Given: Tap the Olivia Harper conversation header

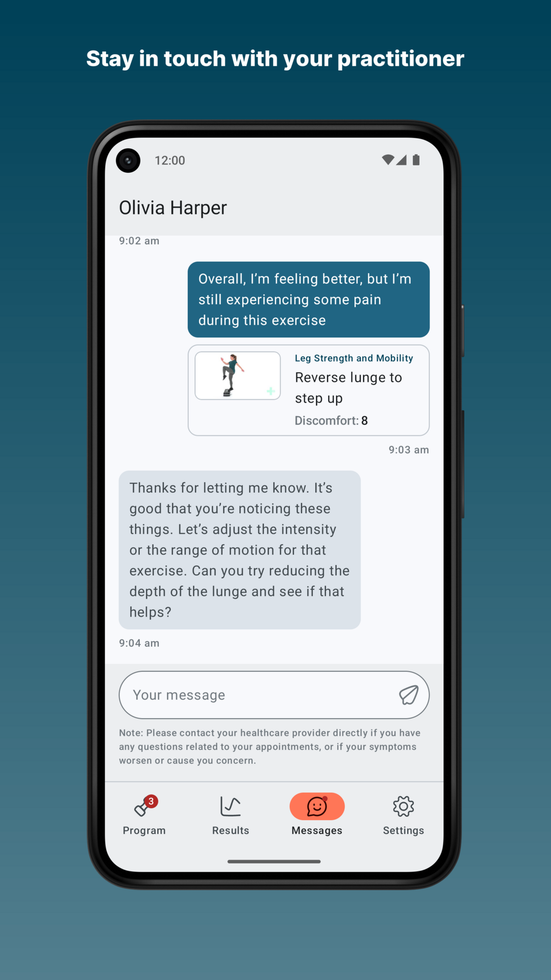Looking at the screenshot, I should (173, 208).
